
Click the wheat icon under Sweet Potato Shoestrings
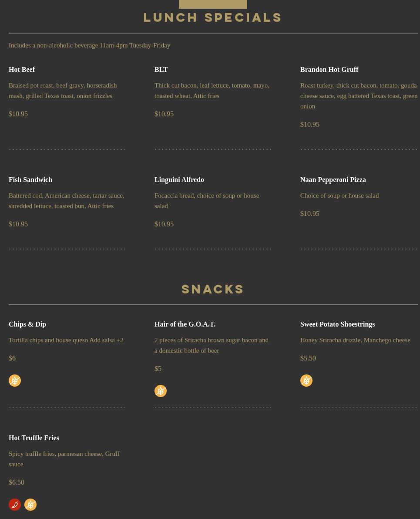point(306,381)
